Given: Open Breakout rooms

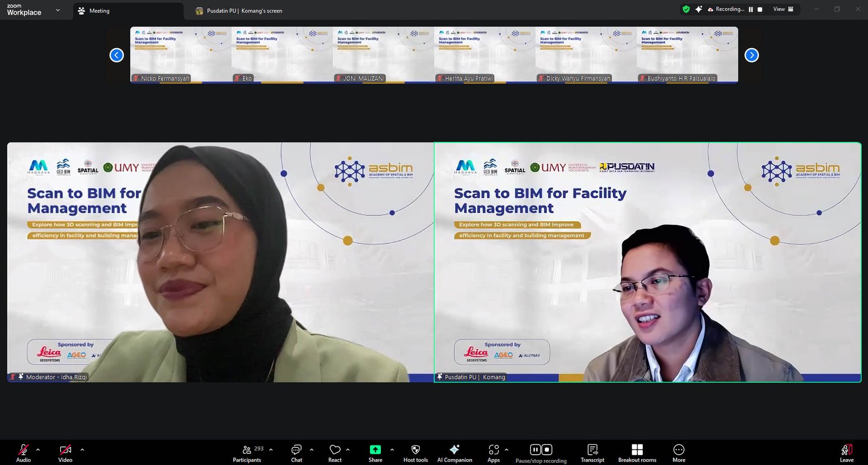Looking at the screenshot, I should tap(637, 453).
